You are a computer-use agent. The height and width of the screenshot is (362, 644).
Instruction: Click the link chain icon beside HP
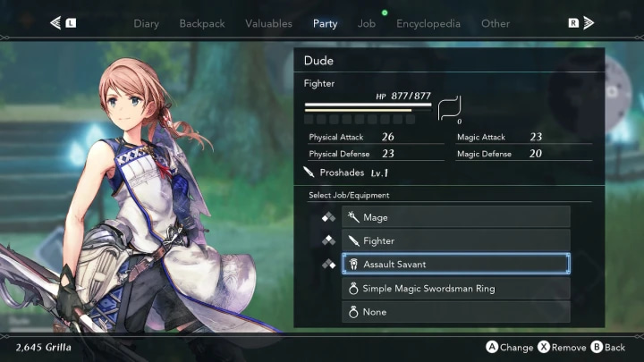pyautogui.click(x=449, y=108)
